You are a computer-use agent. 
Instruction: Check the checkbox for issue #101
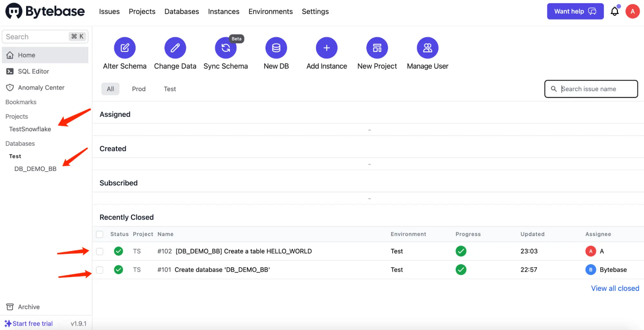pyautogui.click(x=100, y=270)
